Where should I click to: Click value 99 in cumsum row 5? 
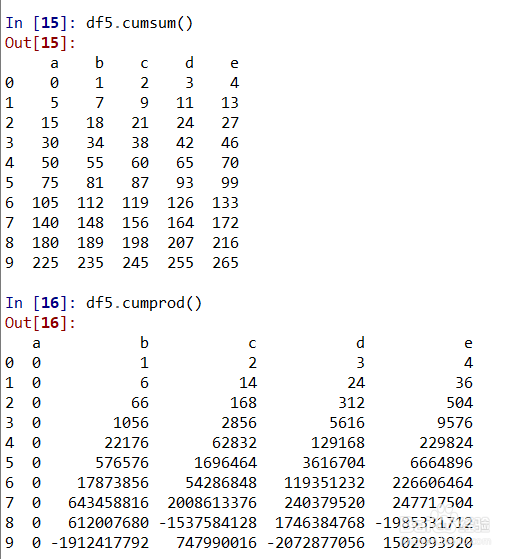pos(230,183)
